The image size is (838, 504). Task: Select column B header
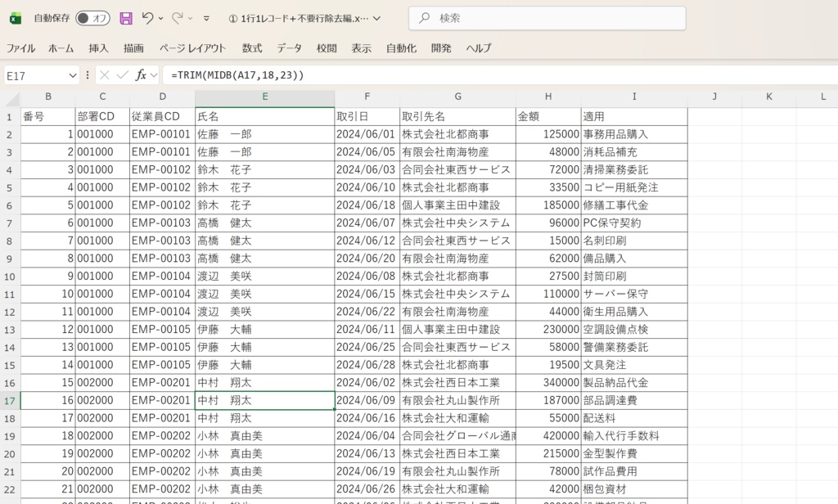tap(48, 97)
